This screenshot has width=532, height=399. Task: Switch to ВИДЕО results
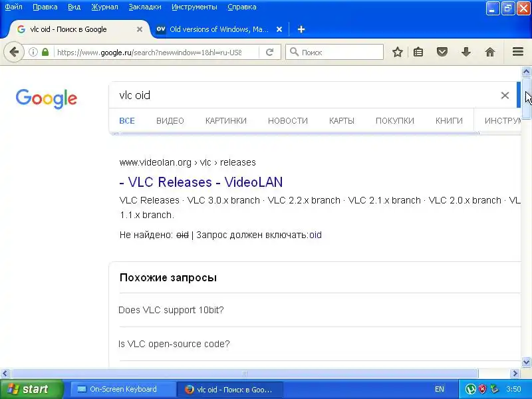click(x=170, y=121)
